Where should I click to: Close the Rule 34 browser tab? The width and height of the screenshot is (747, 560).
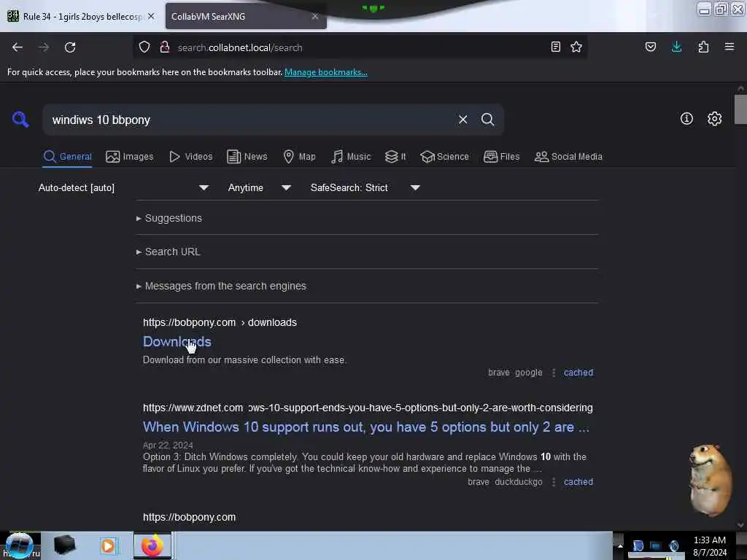tap(151, 16)
